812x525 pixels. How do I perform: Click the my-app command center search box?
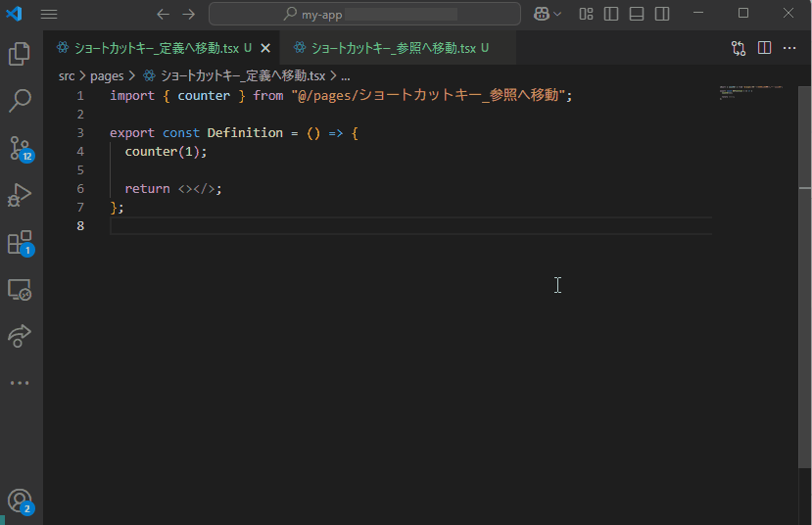click(364, 14)
